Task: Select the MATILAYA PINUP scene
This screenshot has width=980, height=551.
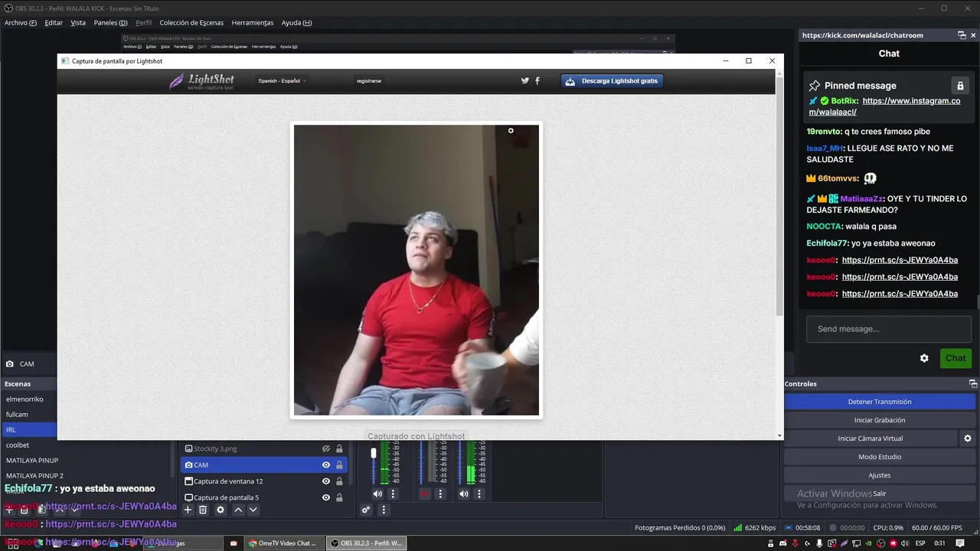Action: [x=32, y=461]
